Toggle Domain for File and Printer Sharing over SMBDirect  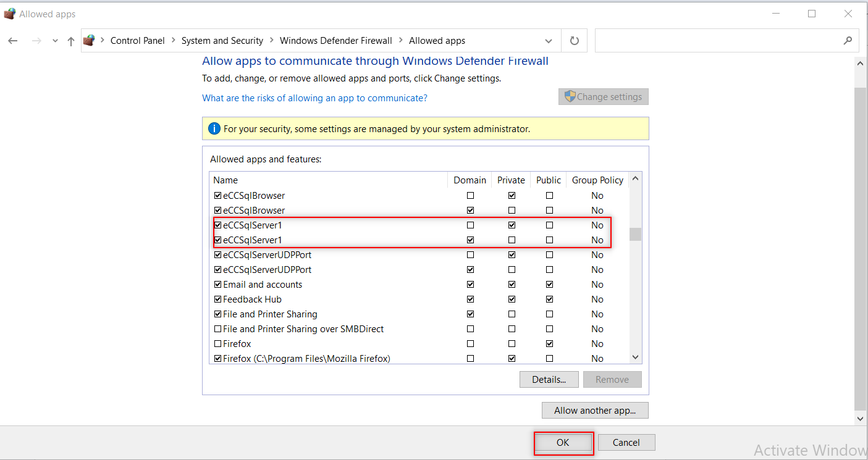[471, 329]
